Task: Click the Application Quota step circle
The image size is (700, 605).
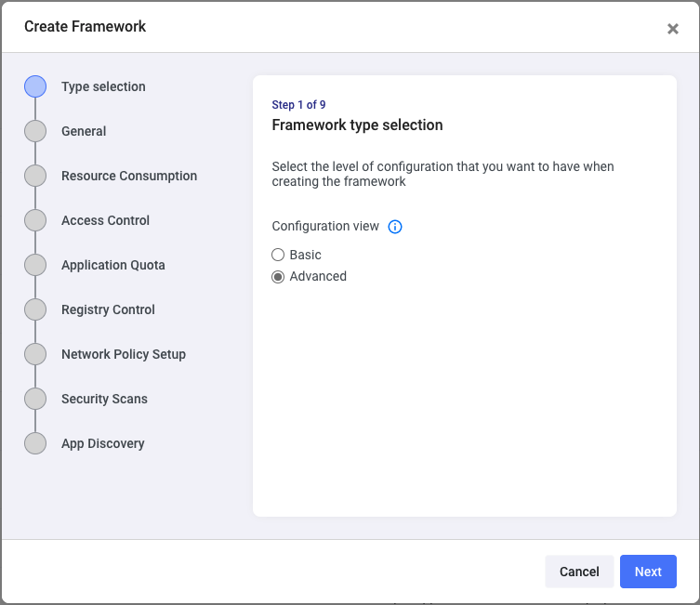Action: click(35, 265)
